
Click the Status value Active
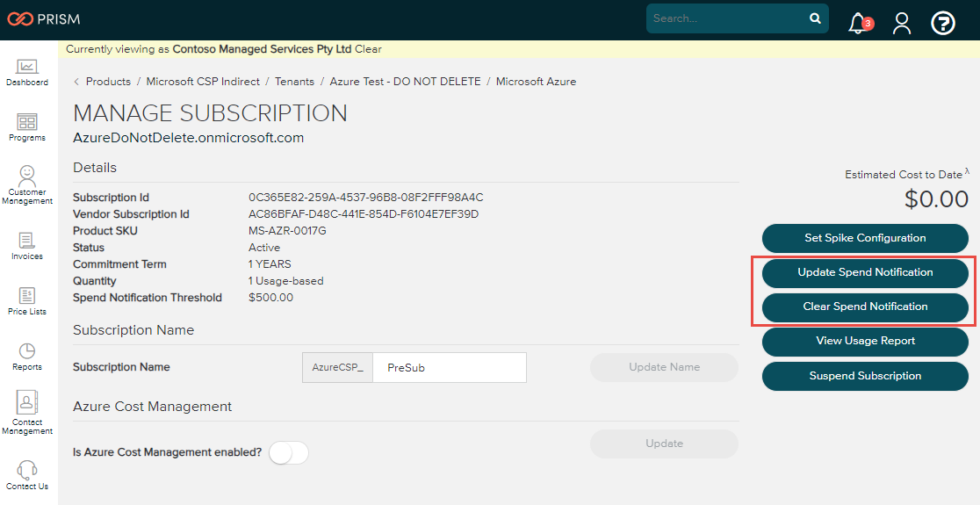[x=264, y=248]
